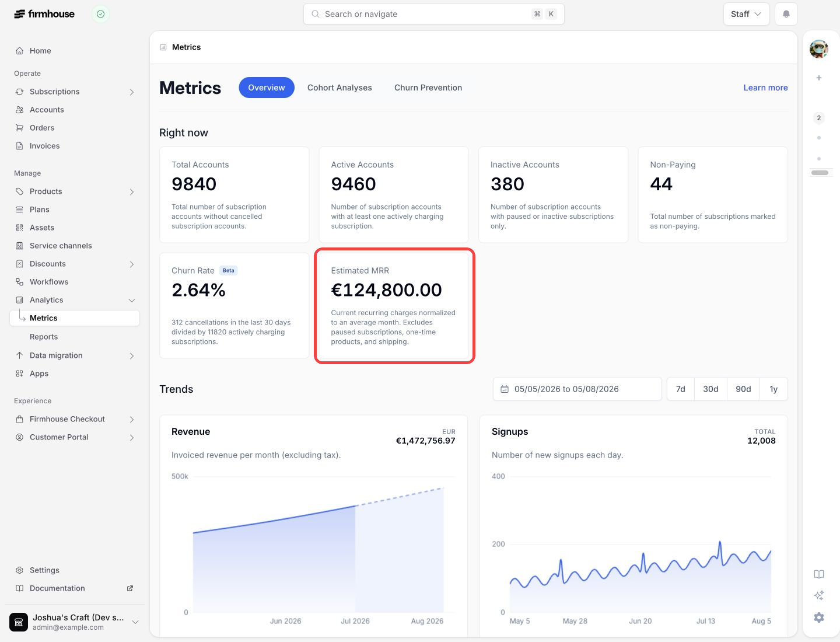The width and height of the screenshot is (840, 642).
Task: Click the Data migration arrow icon
Action: [x=20, y=355]
